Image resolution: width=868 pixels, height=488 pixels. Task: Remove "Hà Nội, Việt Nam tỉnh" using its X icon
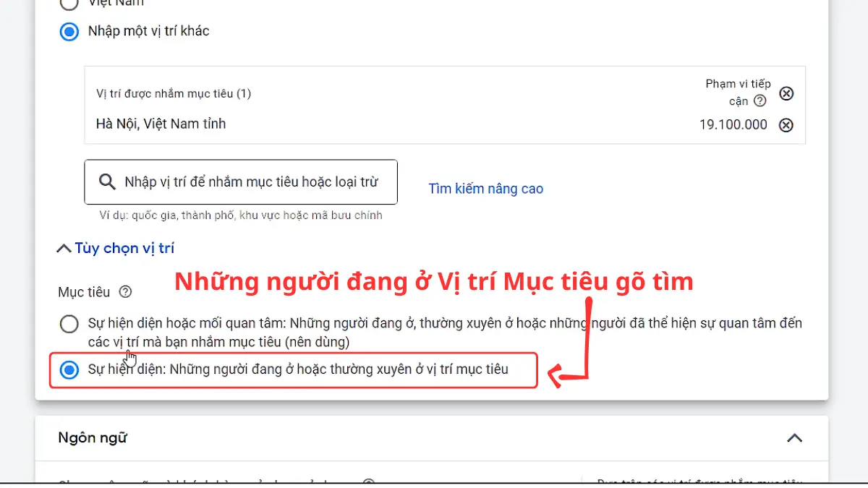786,124
